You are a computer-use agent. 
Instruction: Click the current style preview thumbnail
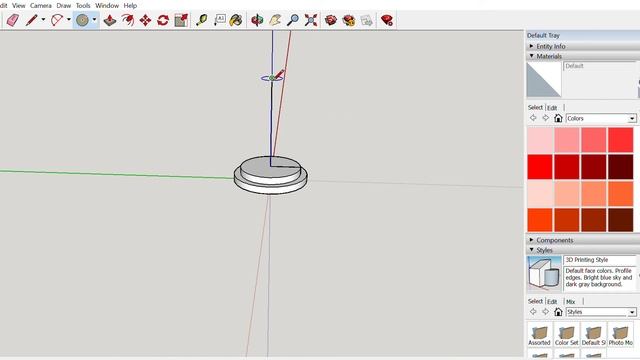[544, 273]
